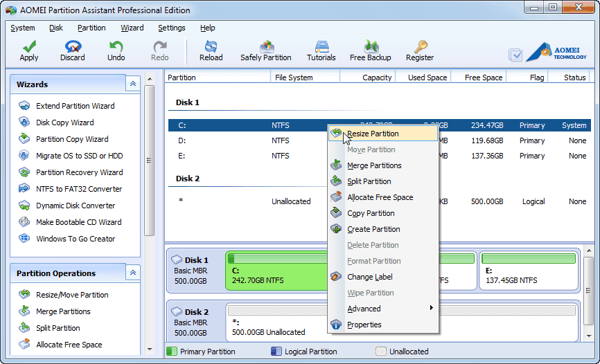Choose Allocate Free Space in context menu
This screenshot has height=364, width=600.
382,198
